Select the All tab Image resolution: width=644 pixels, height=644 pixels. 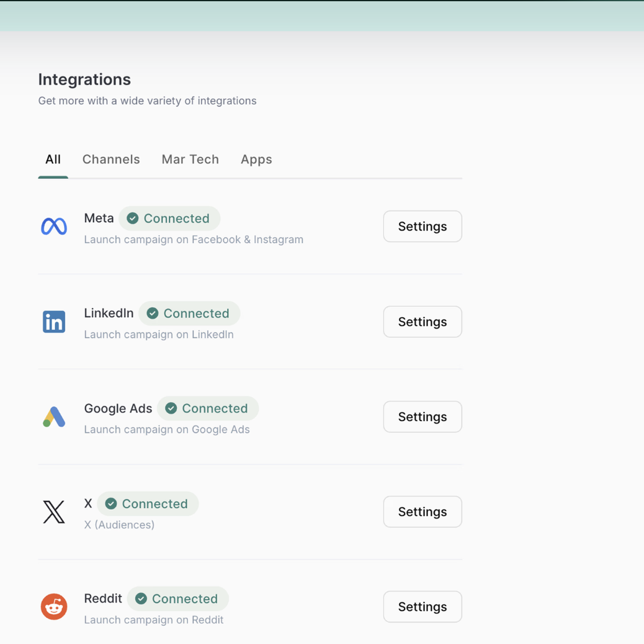(x=53, y=159)
